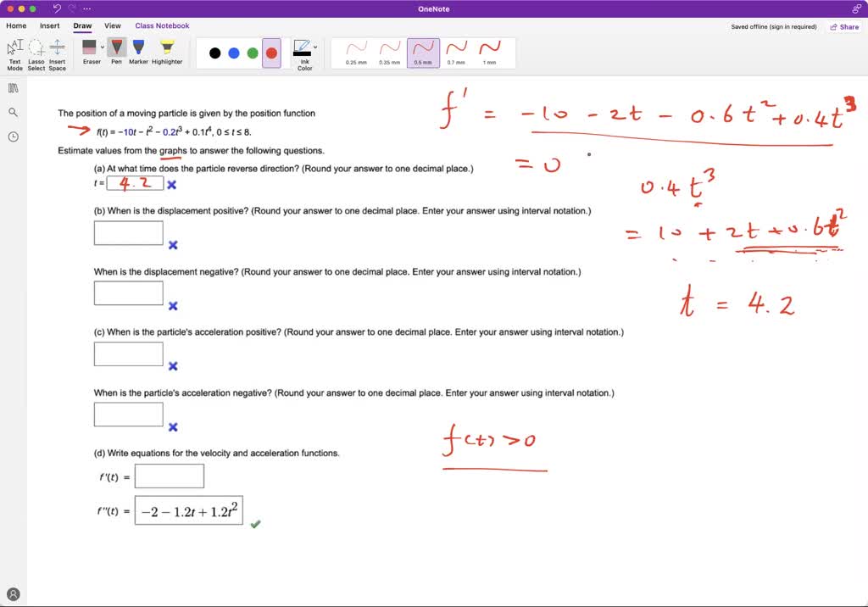Viewport: 868px width, 607px height.
Task: Enable Text Mode
Action: [x=14, y=53]
